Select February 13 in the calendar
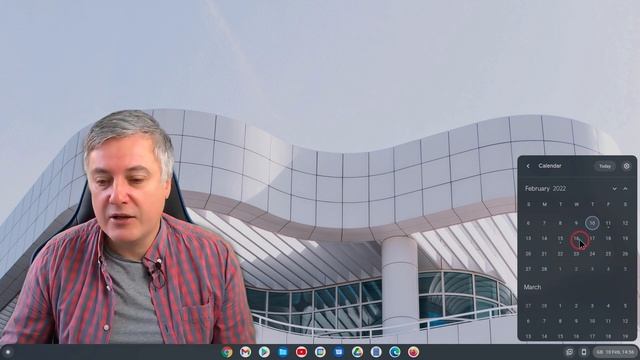This screenshot has width=640, height=360. point(528,238)
